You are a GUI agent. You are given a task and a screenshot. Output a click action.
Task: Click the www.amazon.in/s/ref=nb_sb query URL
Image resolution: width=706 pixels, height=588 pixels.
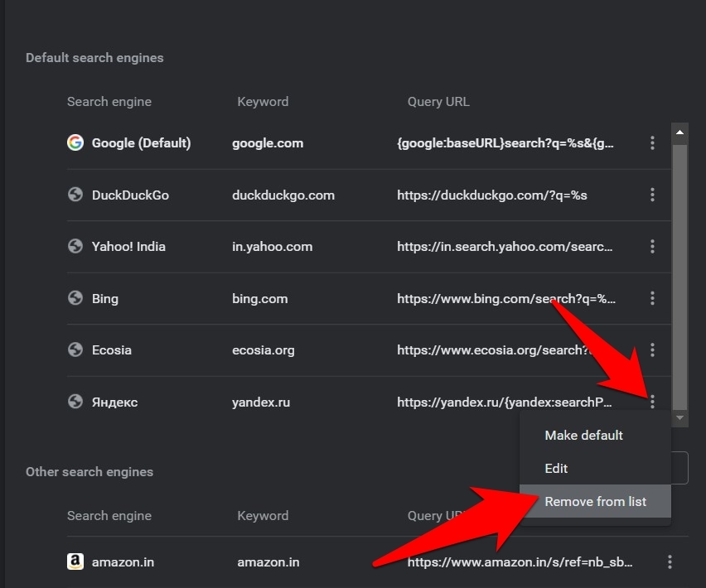point(520,561)
